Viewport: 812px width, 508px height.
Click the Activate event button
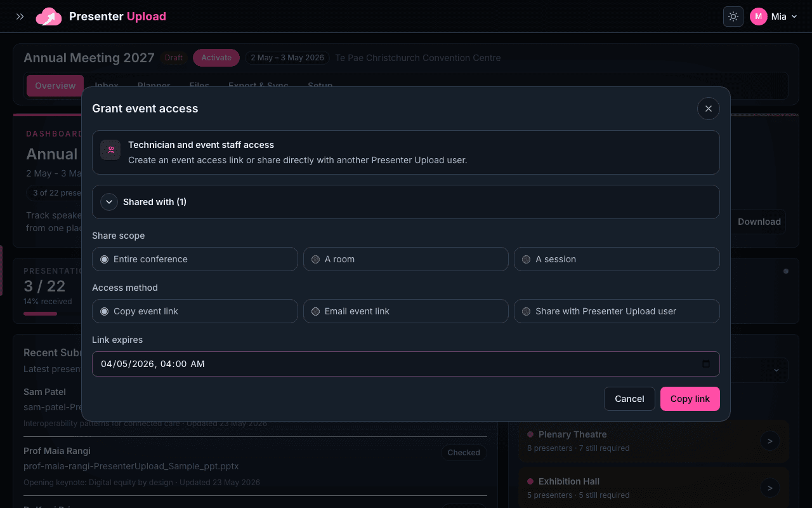(216, 58)
